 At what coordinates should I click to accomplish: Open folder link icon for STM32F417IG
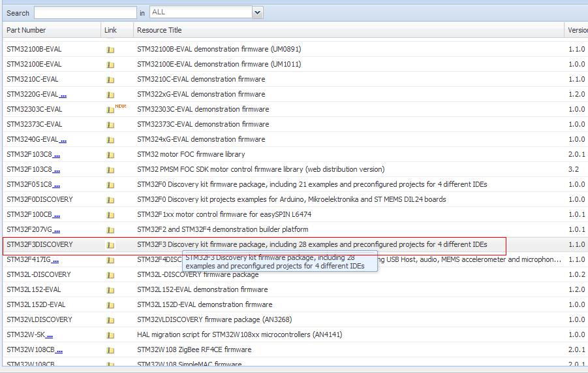[x=110, y=260]
